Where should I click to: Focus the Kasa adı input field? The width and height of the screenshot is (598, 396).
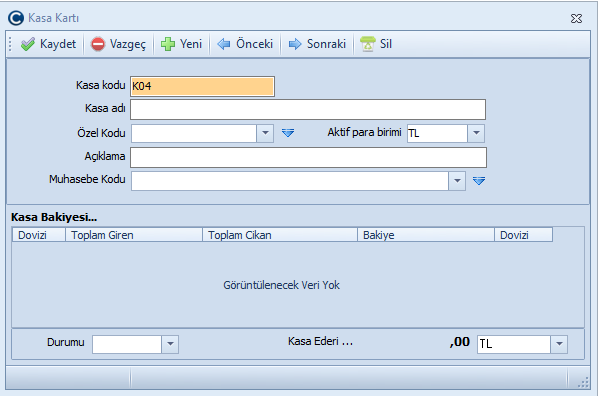[308, 109]
